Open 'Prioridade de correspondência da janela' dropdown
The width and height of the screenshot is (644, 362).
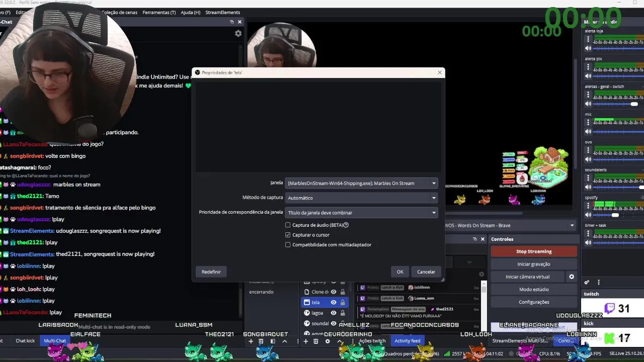[x=361, y=213]
